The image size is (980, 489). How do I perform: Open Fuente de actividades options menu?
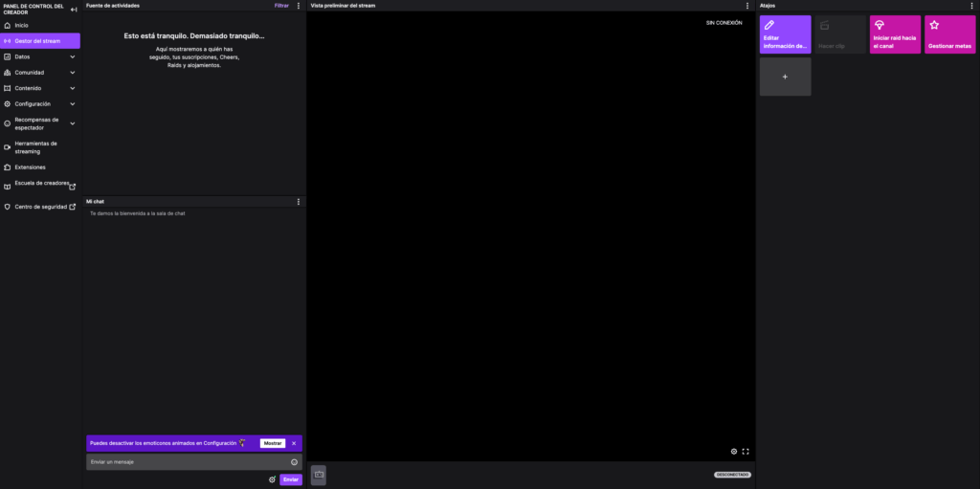click(299, 6)
